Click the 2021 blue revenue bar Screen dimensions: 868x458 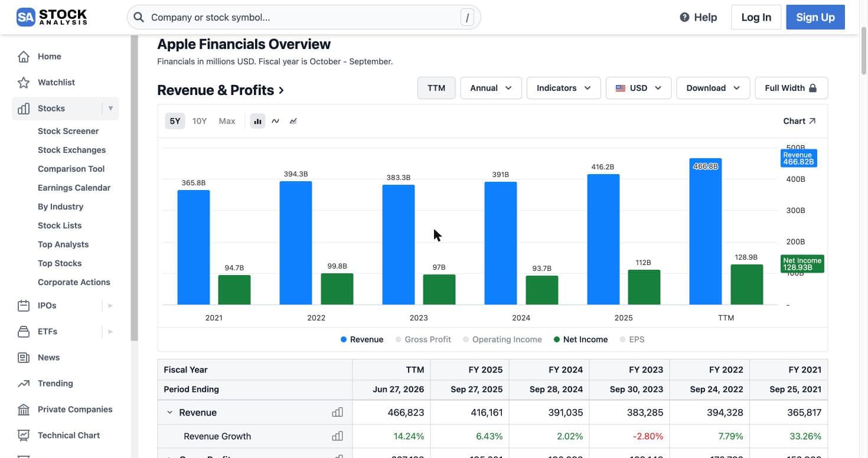click(194, 247)
